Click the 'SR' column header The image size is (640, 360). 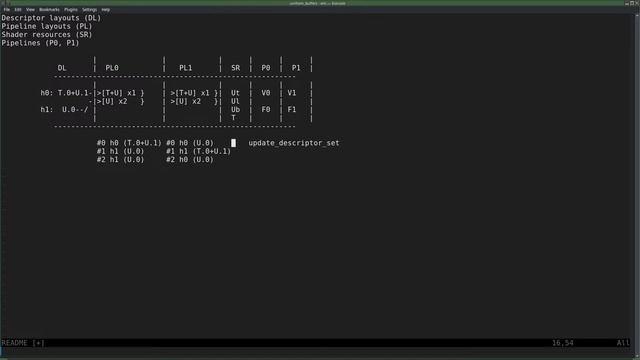(x=236, y=68)
